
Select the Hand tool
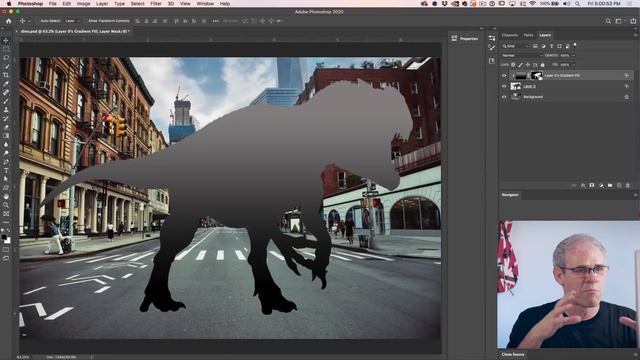[6, 196]
